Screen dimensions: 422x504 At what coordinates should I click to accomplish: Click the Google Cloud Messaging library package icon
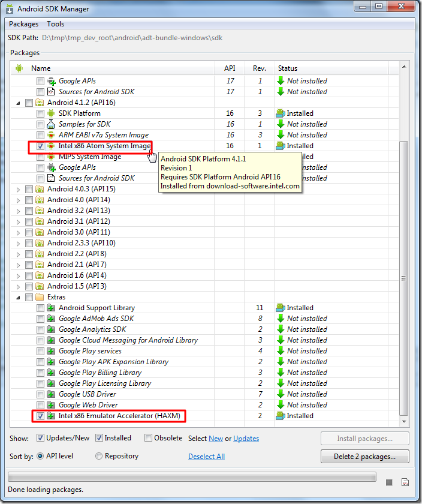pyautogui.click(x=51, y=340)
